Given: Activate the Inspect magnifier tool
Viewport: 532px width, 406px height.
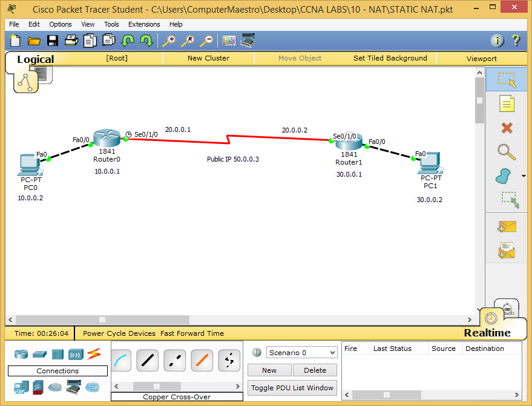Looking at the screenshot, I should click(508, 152).
